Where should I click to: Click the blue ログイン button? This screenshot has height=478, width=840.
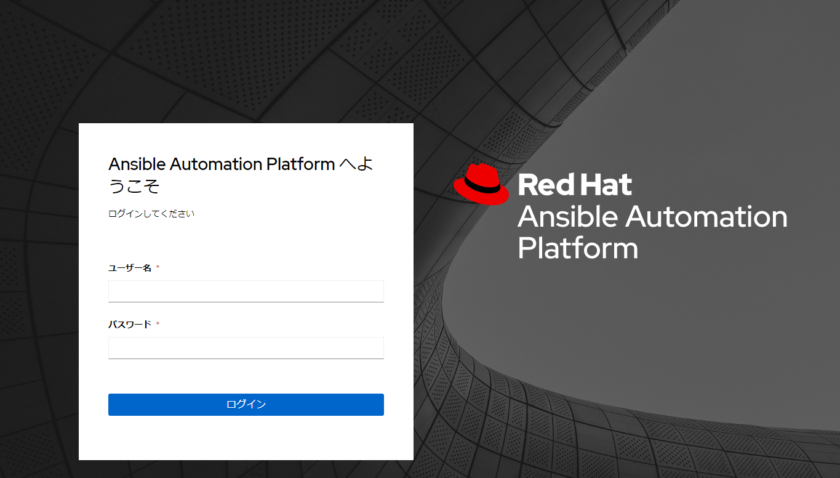(246, 405)
